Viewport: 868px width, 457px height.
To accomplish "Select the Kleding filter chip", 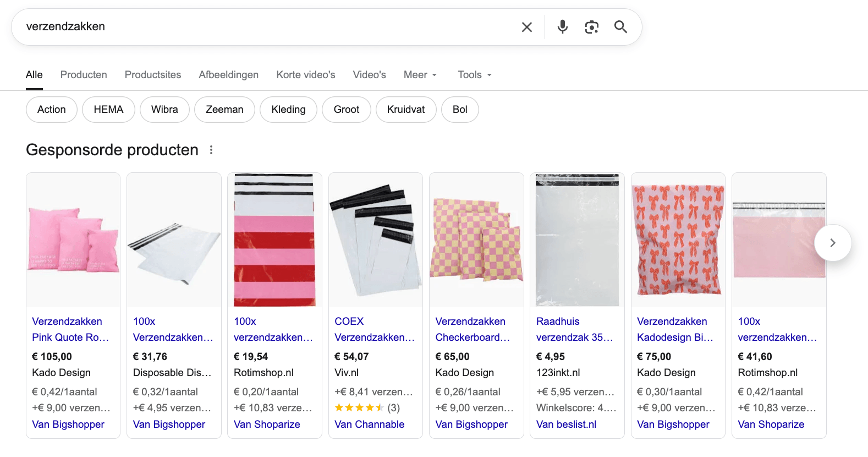I will (288, 110).
